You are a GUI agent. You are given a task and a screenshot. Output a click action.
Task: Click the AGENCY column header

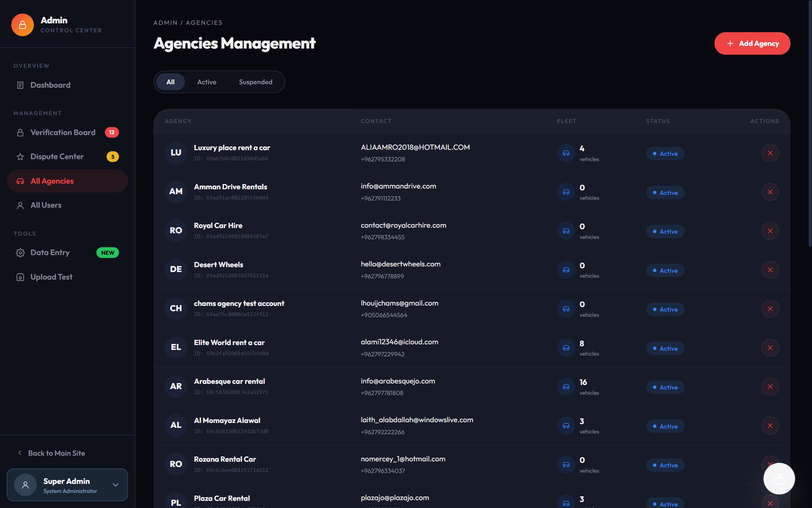pyautogui.click(x=178, y=121)
